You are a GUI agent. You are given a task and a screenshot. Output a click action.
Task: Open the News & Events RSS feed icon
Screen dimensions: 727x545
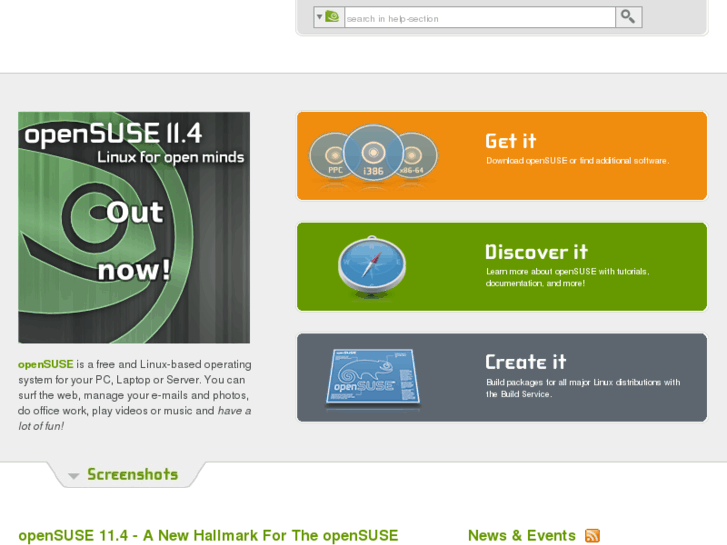click(x=592, y=535)
